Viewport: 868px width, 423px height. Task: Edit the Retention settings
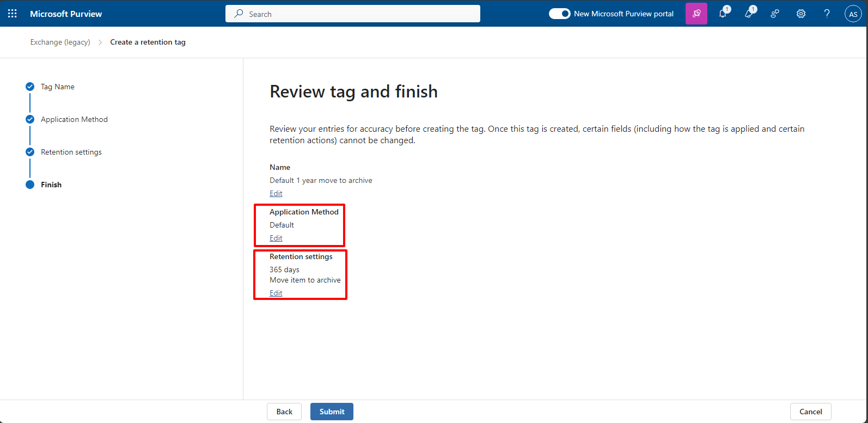tap(276, 293)
